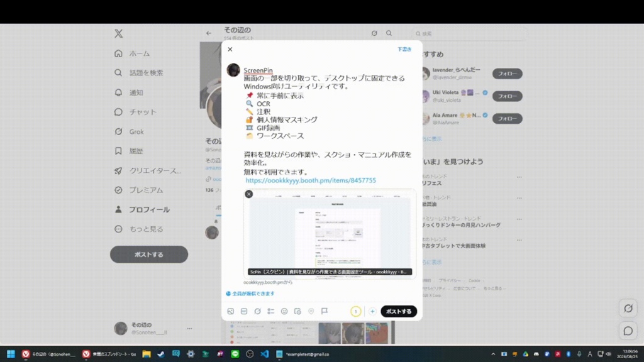Open the floating Grok button

click(x=628, y=309)
